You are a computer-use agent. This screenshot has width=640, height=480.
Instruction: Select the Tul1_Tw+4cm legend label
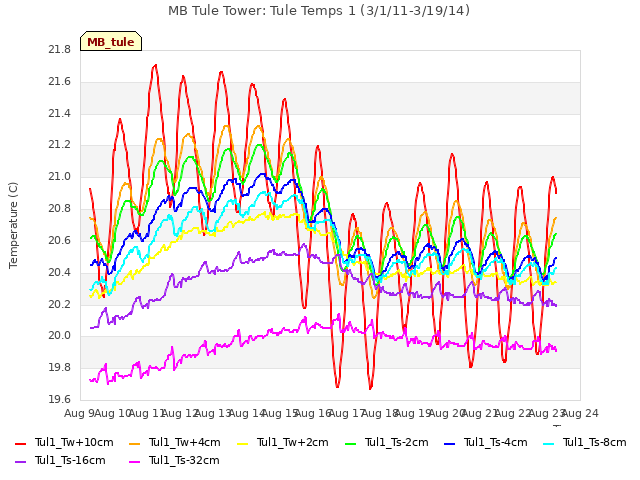pyautogui.click(x=184, y=442)
